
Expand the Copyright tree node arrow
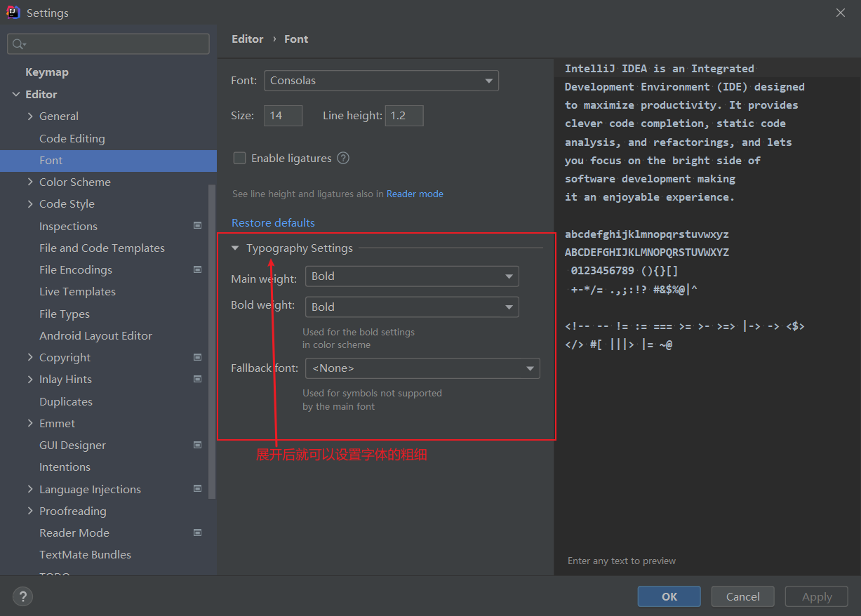(30, 357)
